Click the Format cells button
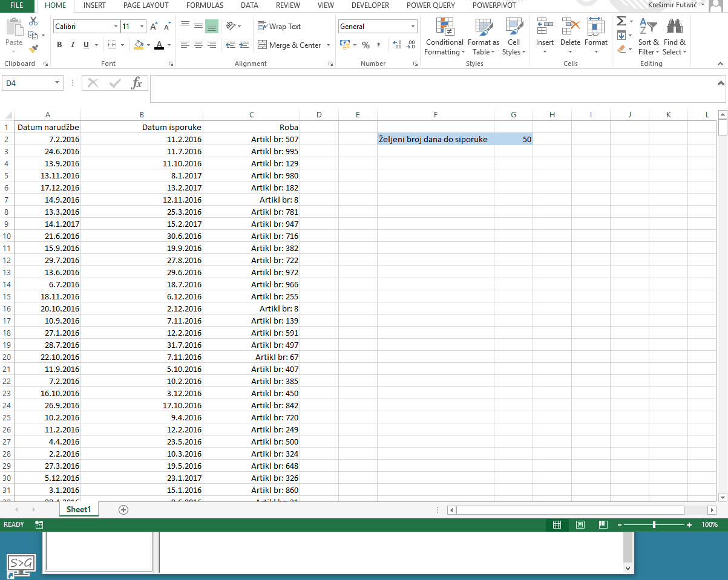This screenshot has width=728, height=580. [596, 36]
